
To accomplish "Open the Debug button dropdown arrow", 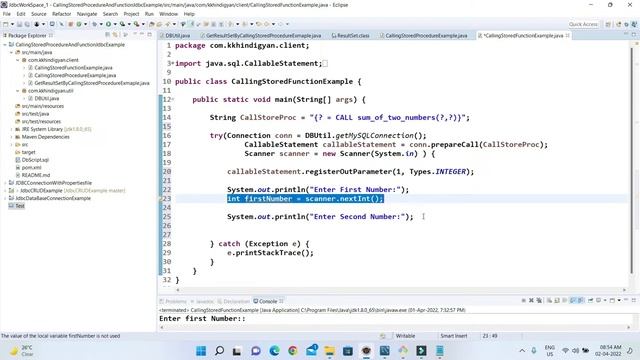I will [x=101, y=24].
